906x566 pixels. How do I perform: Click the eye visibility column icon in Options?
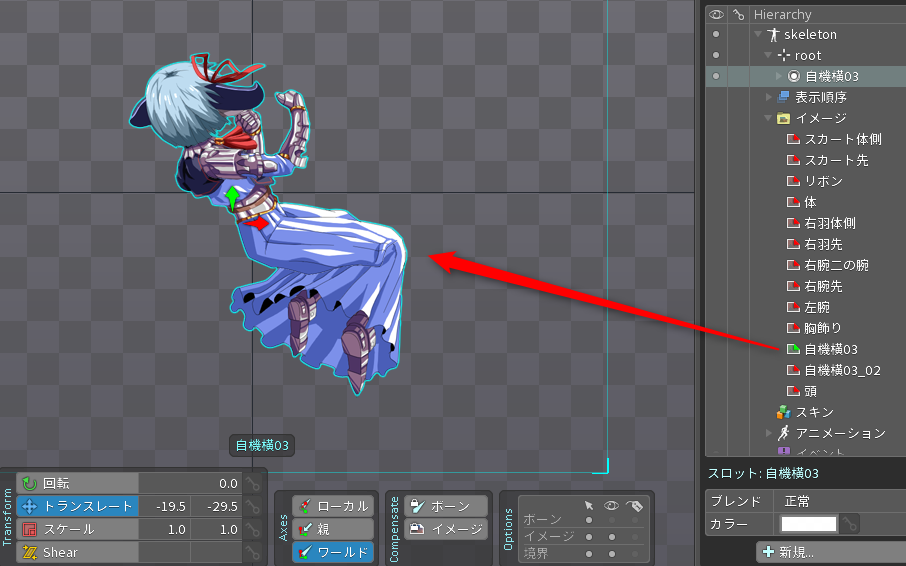click(611, 505)
